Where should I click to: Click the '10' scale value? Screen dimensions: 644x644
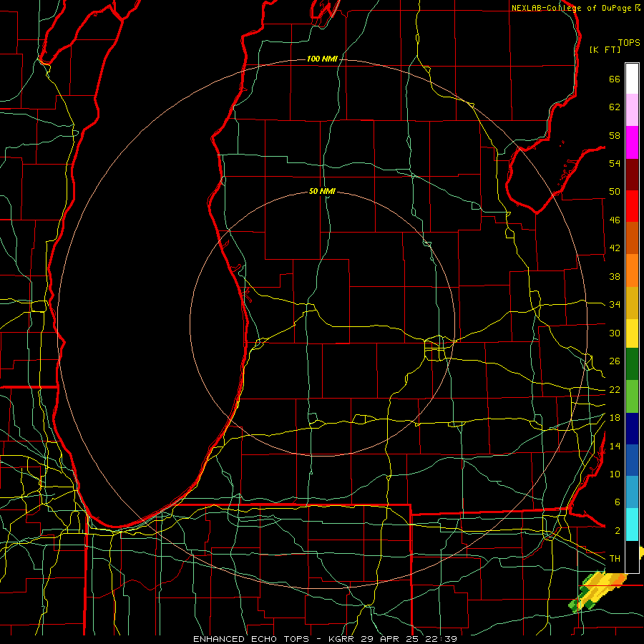click(x=615, y=474)
